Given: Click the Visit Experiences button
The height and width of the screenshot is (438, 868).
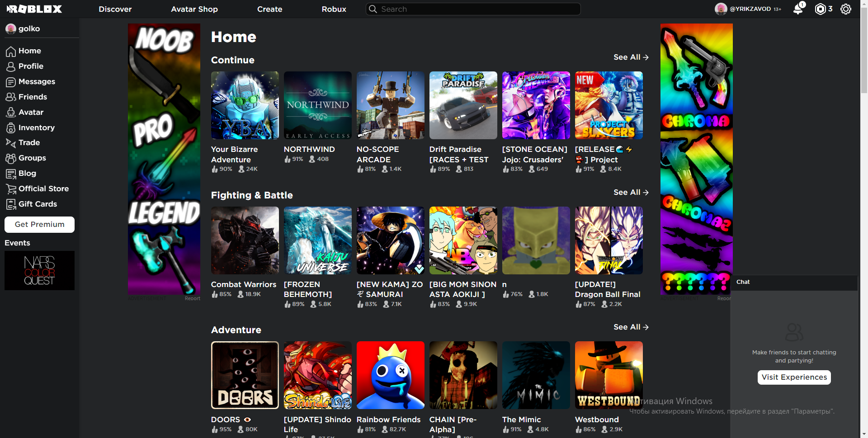Looking at the screenshot, I should coord(794,377).
